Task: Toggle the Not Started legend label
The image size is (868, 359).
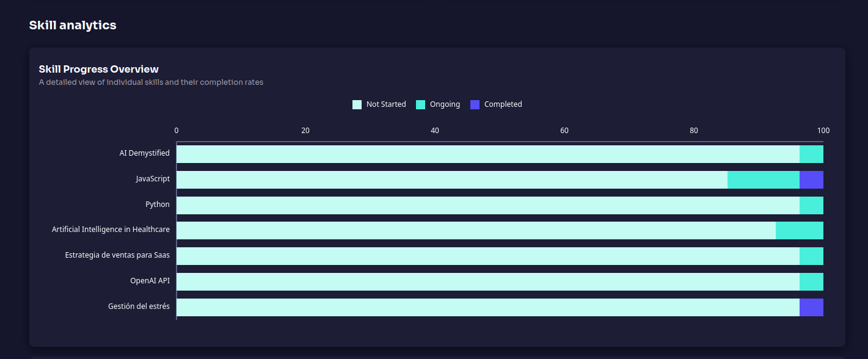Action: [386, 104]
